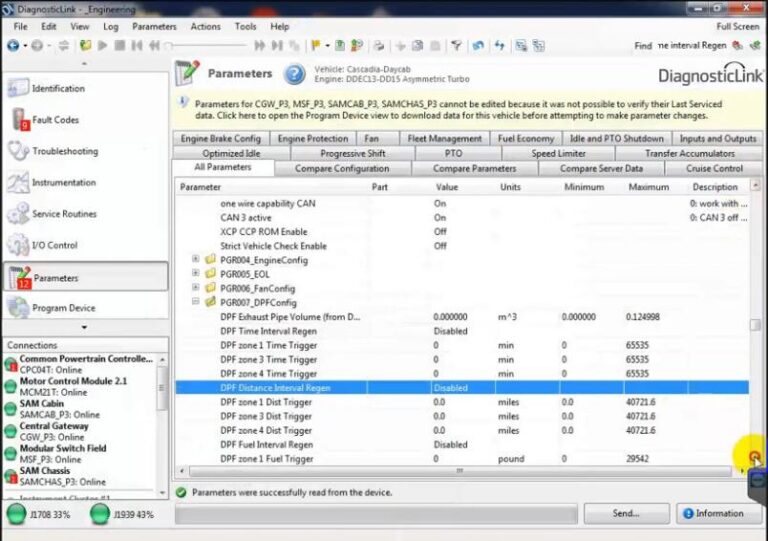
Task: Open Service Routines gear icon
Action: pyautogui.click(x=17, y=214)
